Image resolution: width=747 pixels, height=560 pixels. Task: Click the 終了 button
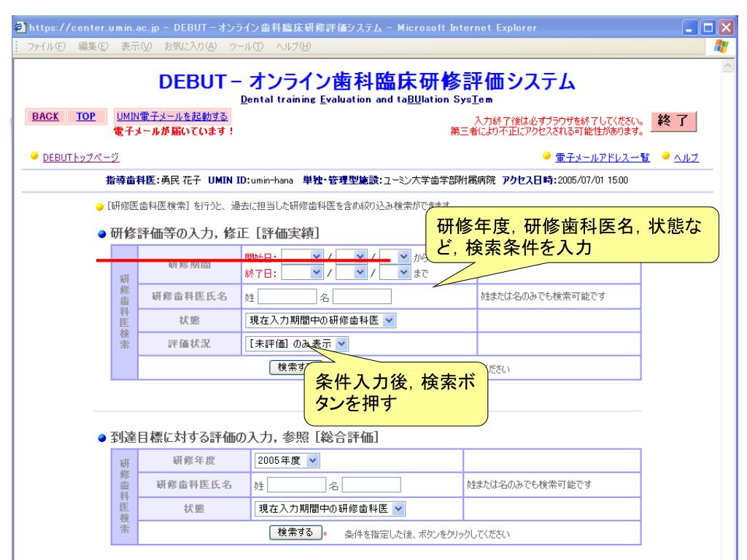pos(673,121)
